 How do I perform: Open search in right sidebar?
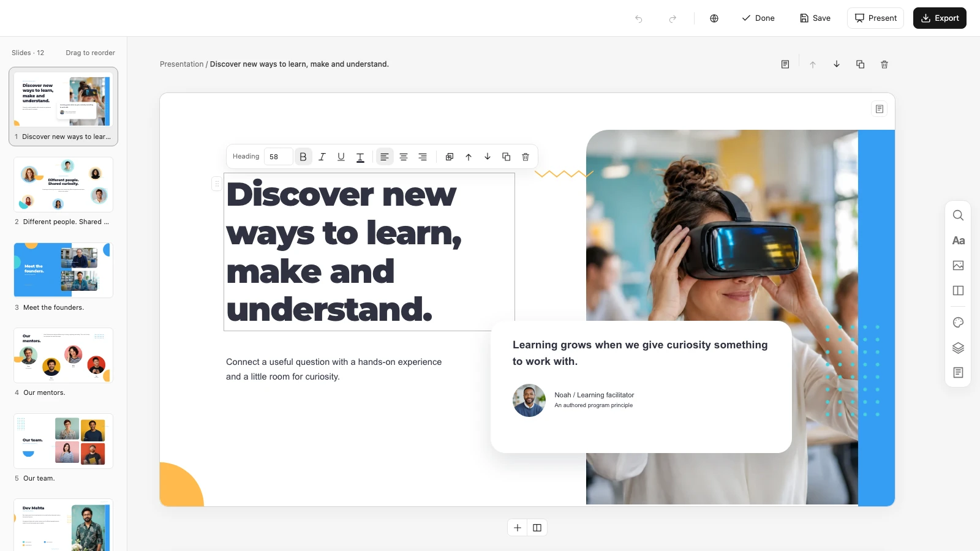959,216
